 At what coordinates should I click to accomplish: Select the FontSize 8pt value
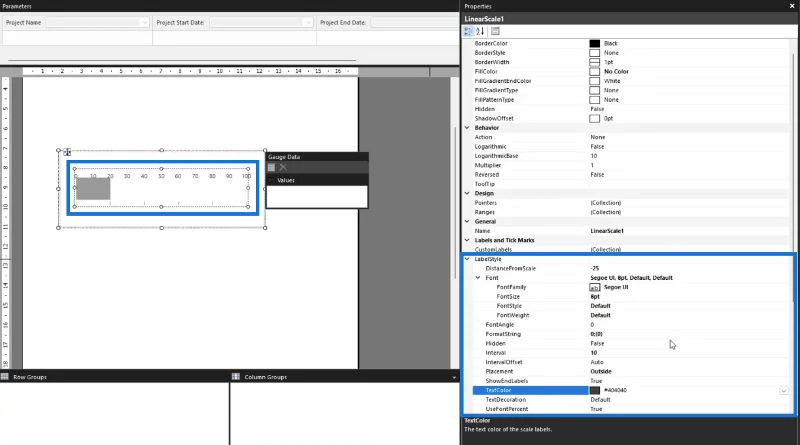pyautogui.click(x=595, y=296)
